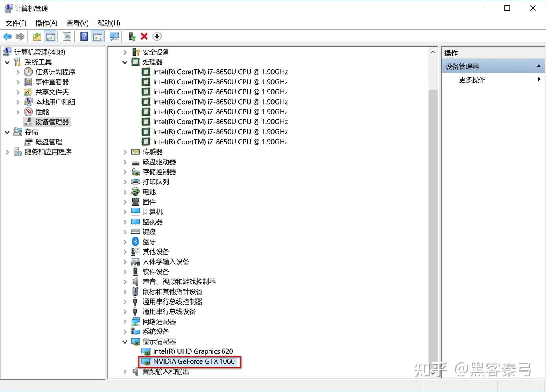Expand the 系统设备 category
This screenshot has height=392, width=546.
[125, 332]
